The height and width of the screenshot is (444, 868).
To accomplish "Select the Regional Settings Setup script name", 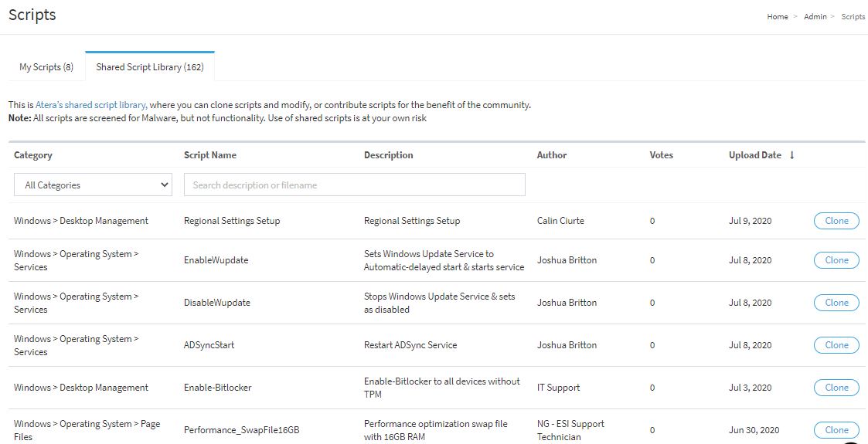I will pos(232,221).
